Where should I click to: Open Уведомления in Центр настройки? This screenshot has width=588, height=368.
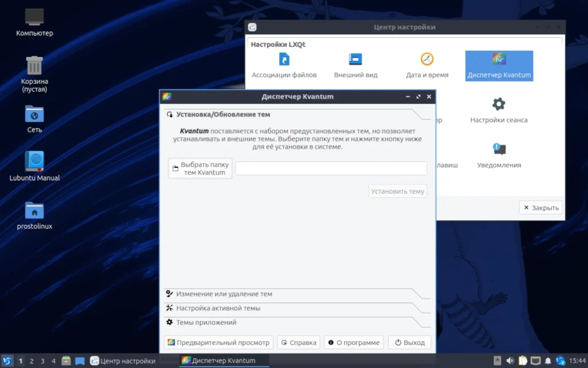tap(499, 156)
